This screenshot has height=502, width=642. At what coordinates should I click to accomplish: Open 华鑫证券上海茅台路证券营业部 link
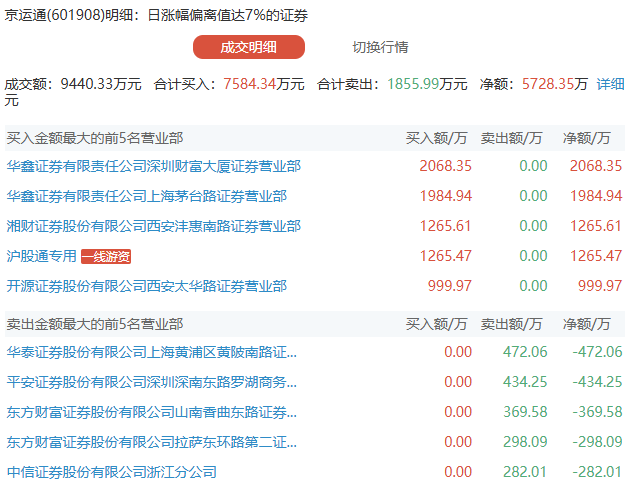147,196
